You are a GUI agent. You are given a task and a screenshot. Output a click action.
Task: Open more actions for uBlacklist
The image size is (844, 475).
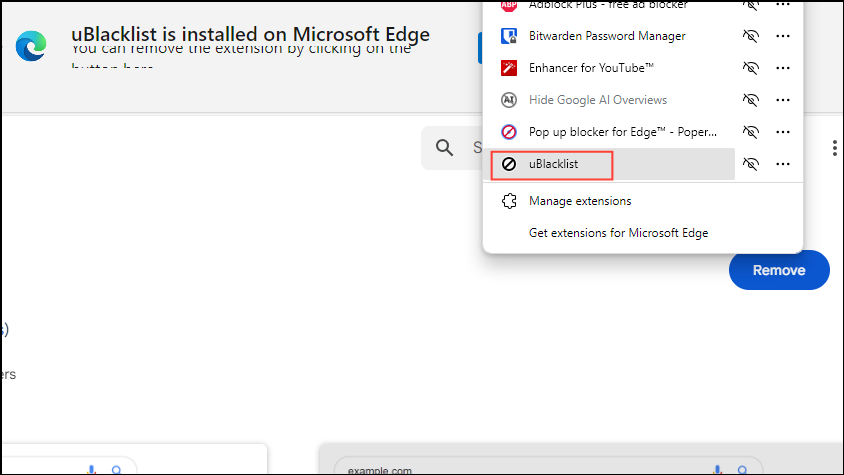pyautogui.click(x=783, y=164)
